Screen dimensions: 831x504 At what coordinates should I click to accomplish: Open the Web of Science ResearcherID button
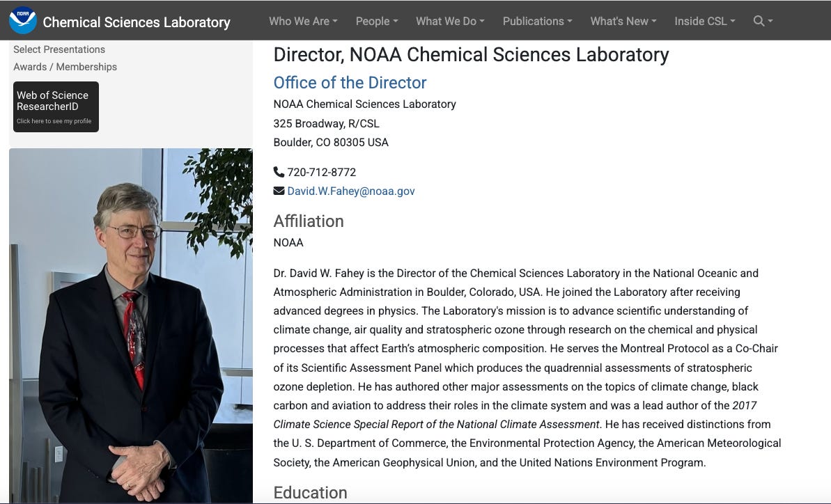point(56,107)
